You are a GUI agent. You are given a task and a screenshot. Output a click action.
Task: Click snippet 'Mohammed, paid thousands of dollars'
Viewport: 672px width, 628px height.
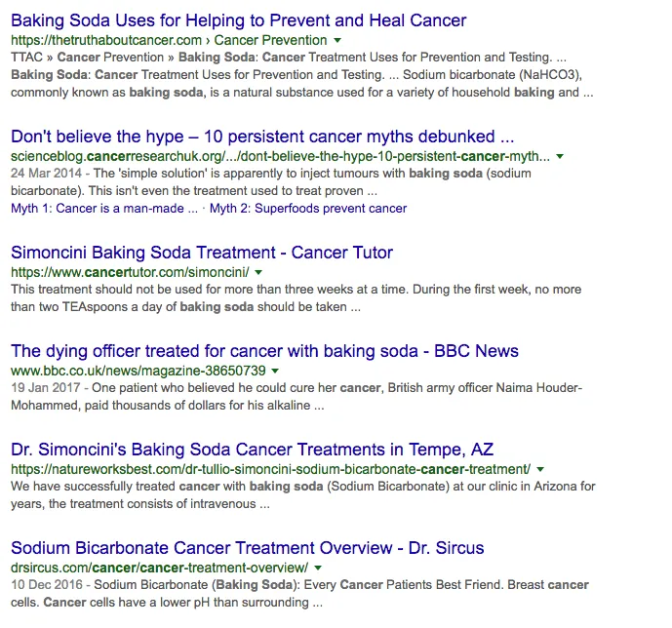[x=168, y=406]
